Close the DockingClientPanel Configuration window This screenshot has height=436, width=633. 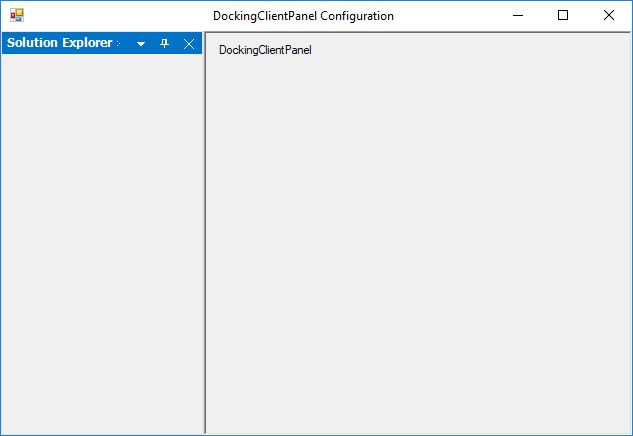tap(609, 15)
